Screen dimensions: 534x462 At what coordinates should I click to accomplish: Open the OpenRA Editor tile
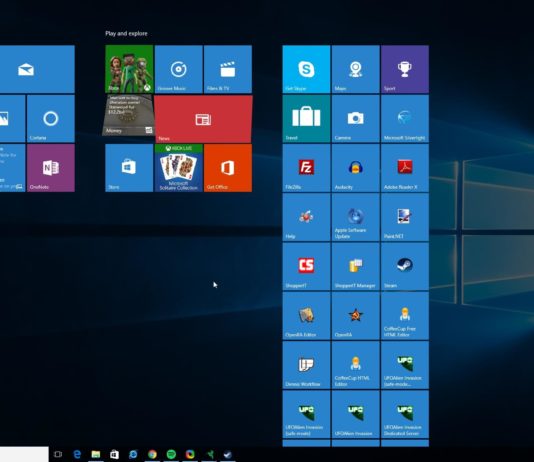point(306,316)
